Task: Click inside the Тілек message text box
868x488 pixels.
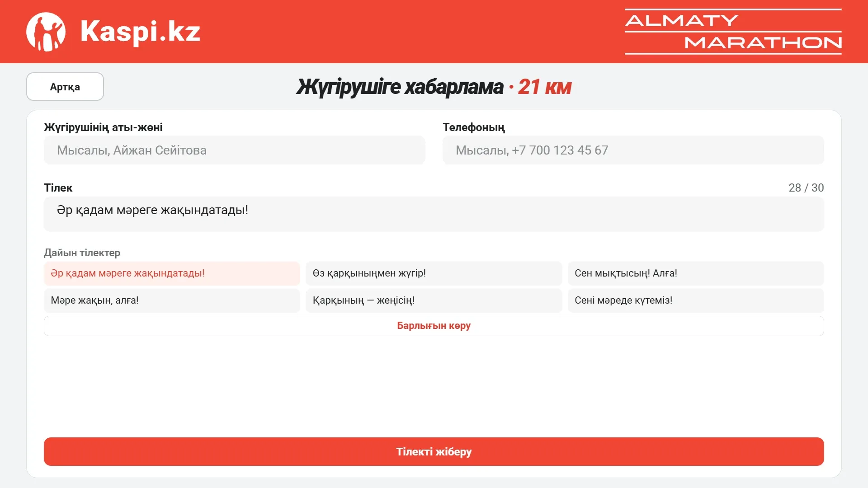Action: (434, 214)
